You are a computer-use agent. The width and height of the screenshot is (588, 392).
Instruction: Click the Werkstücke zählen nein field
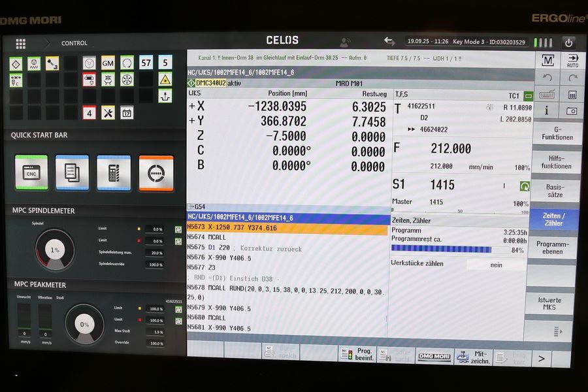pyautogui.click(x=496, y=265)
